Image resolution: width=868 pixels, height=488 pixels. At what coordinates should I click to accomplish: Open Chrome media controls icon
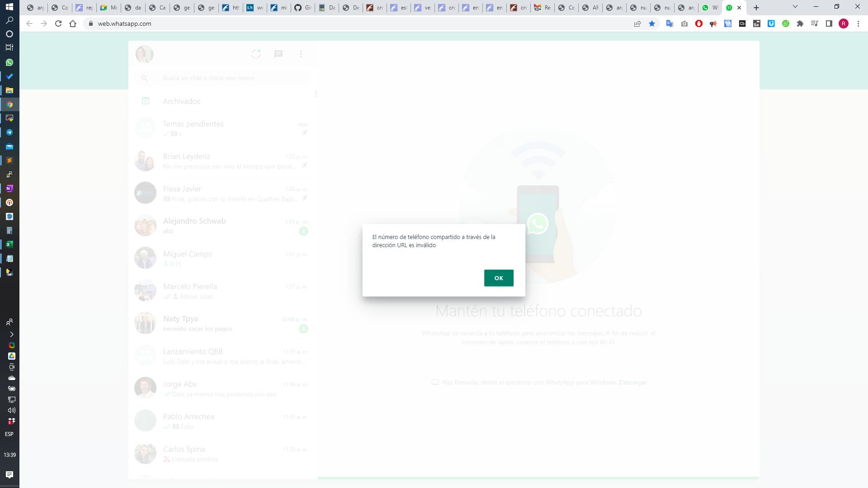coord(815,23)
